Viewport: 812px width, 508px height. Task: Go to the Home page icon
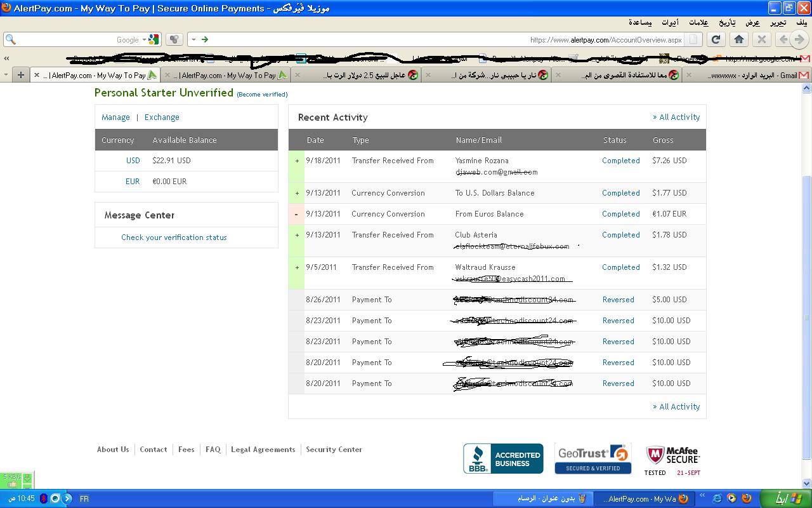(739, 39)
